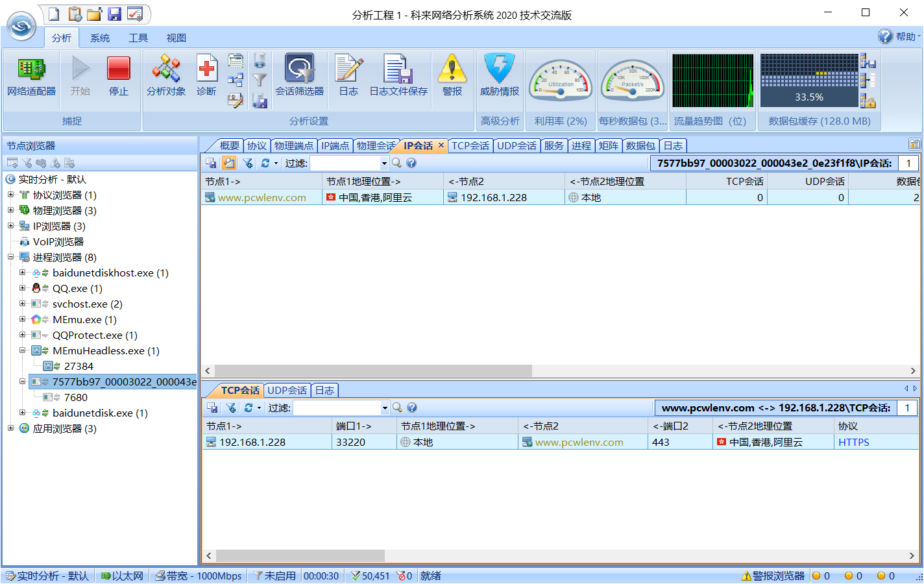Click the funnel filter icon in ribbon
The width and height of the screenshot is (924, 584).
pos(260,80)
